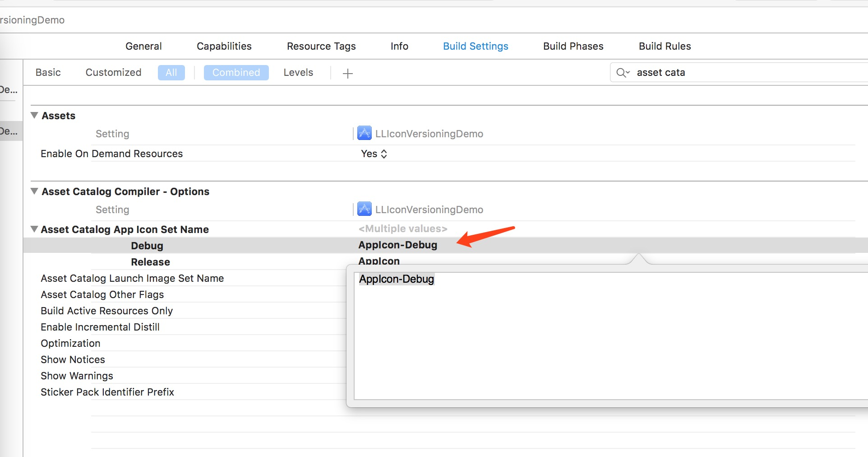Open the search magnifier options menu

(x=623, y=73)
